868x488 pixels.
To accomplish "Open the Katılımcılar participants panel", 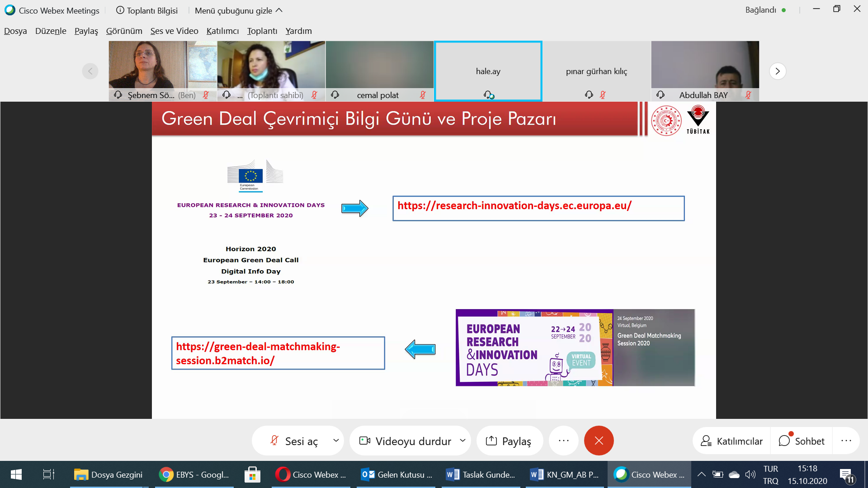I will (731, 441).
